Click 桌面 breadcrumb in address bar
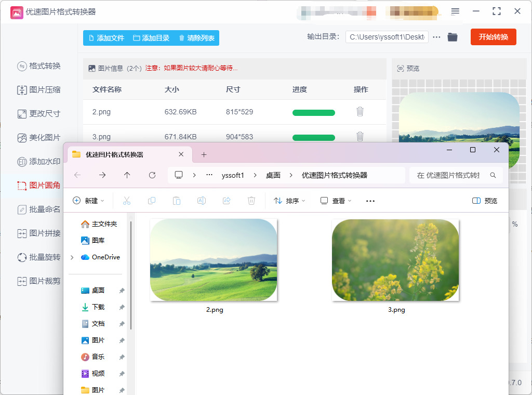The width and height of the screenshot is (532, 395). (x=273, y=176)
